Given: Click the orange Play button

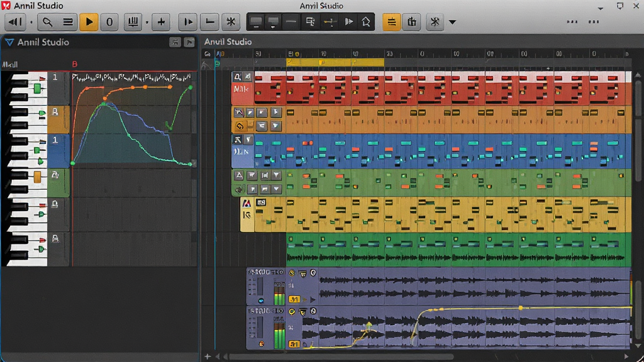Looking at the screenshot, I should pyautogui.click(x=89, y=22).
